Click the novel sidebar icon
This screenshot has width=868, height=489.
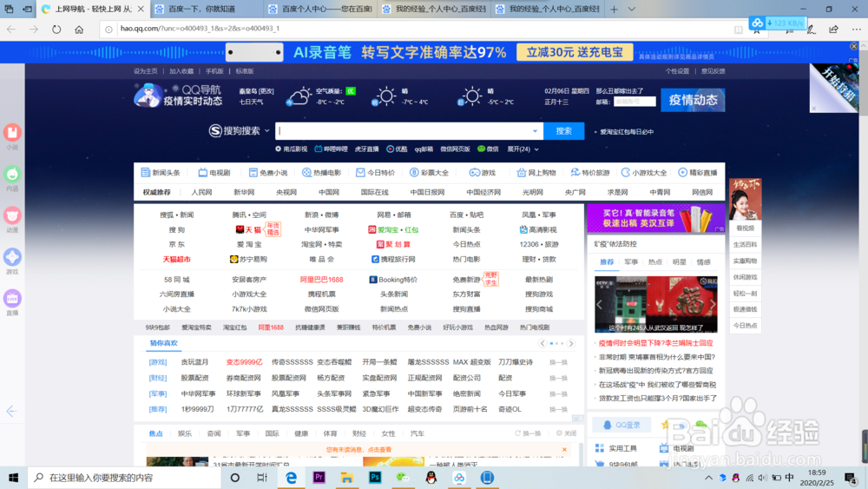pos(12,133)
